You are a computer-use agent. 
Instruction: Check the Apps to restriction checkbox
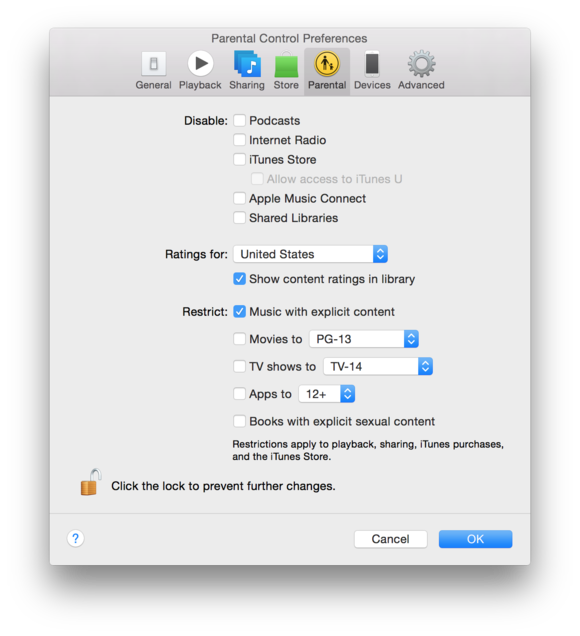click(x=239, y=394)
